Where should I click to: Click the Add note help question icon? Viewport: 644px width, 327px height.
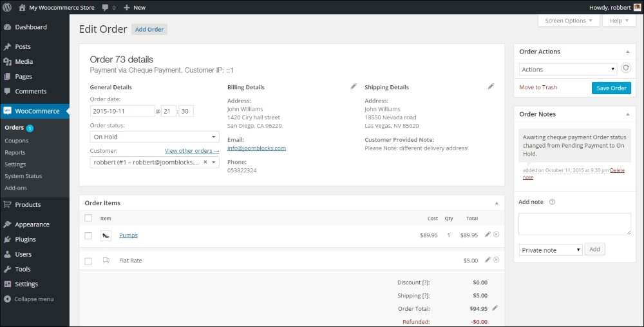(552, 202)
